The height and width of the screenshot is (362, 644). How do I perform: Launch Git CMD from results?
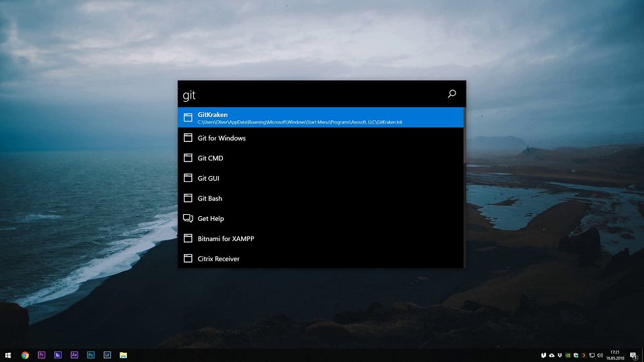(321, 158)
